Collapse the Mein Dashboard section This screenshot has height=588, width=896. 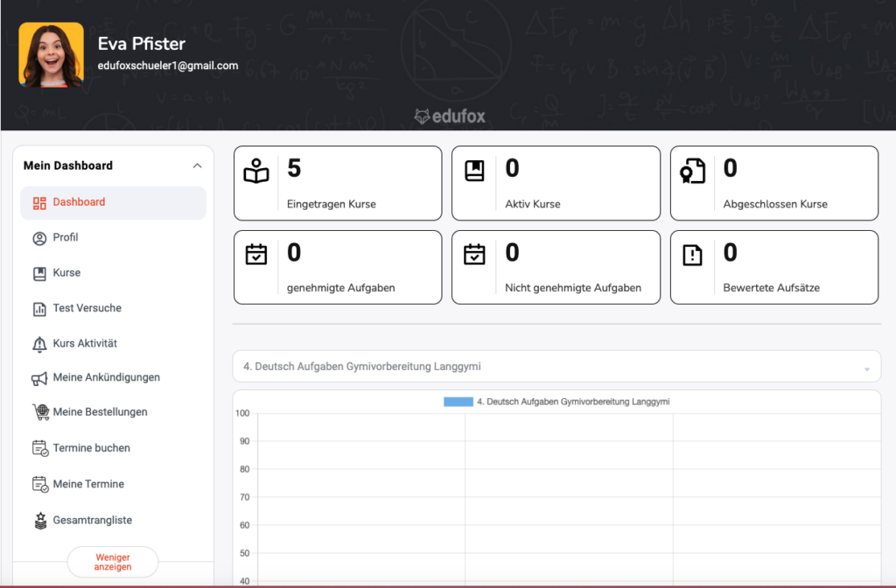pyautogui.click(x=198, y=164)
